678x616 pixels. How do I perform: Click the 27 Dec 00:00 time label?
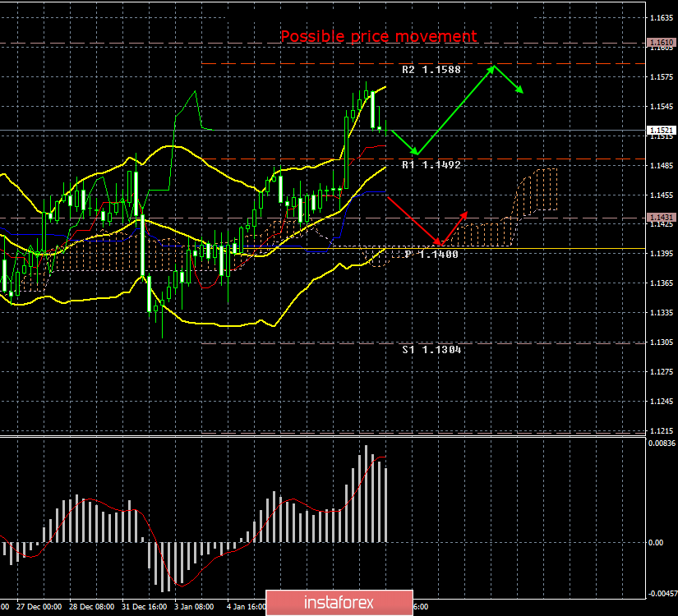[x=39, y=607]
